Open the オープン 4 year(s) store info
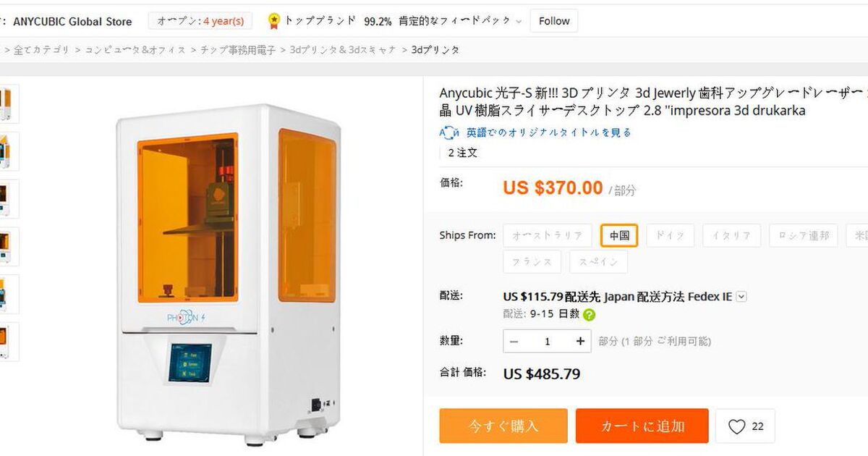The height and width of the screenshot is (456, 868). tap(200, 21)
